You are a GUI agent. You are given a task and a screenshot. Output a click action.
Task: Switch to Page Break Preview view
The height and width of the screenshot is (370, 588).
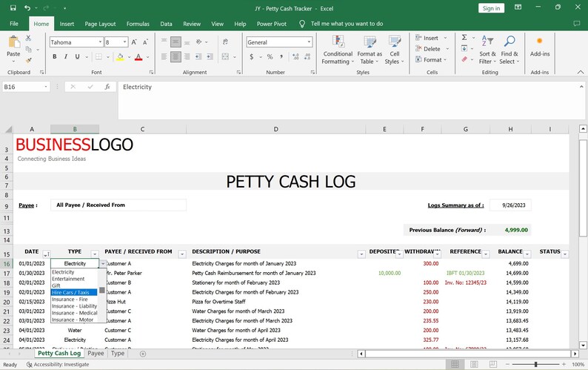pos(493,364)
